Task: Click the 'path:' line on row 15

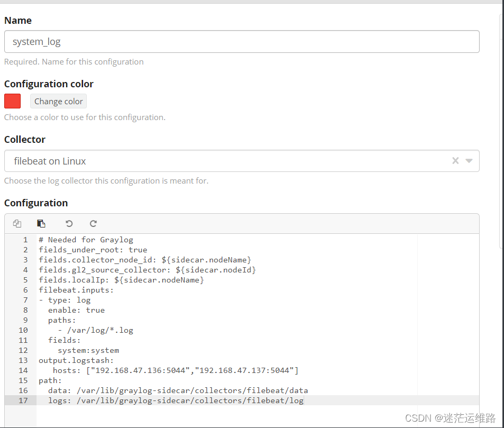Action: [50, 380]
